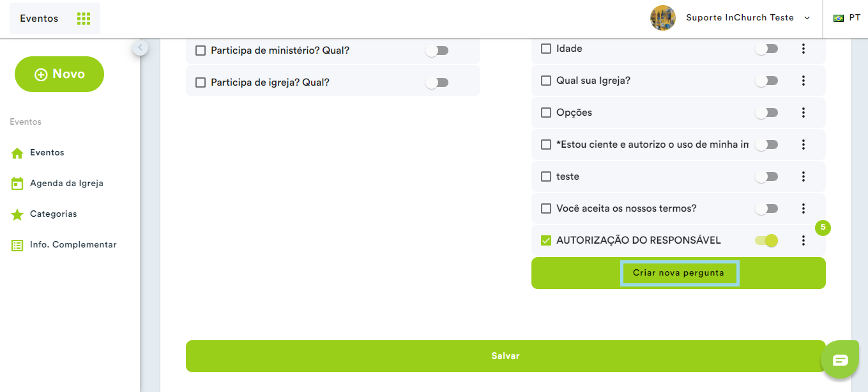Open three-dot menu for Idade question

click(x=803, y=49)
